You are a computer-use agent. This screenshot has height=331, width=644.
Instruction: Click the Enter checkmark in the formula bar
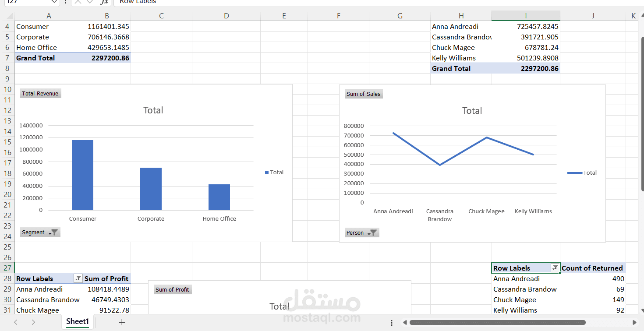pos(91,3)
